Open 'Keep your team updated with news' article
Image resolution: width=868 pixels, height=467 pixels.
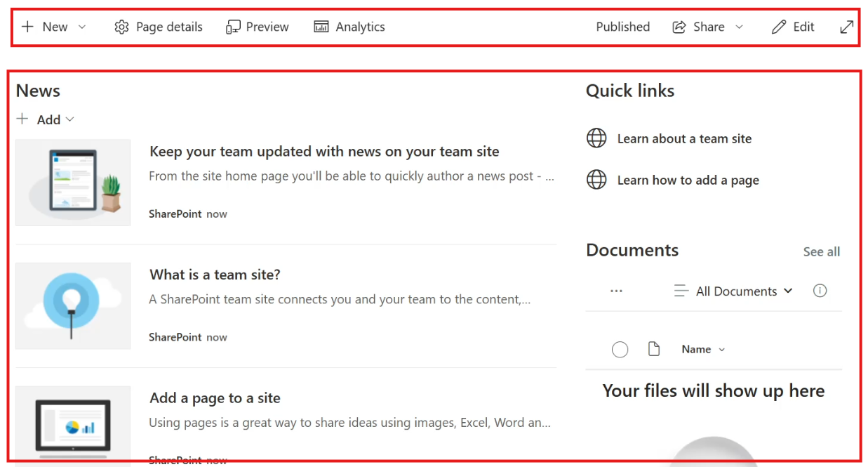click(324, 151)
